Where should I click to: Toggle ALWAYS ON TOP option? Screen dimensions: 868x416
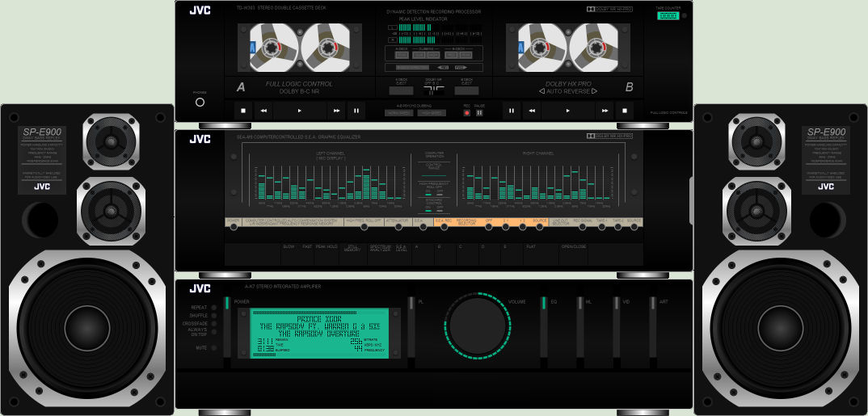(213, 332)
